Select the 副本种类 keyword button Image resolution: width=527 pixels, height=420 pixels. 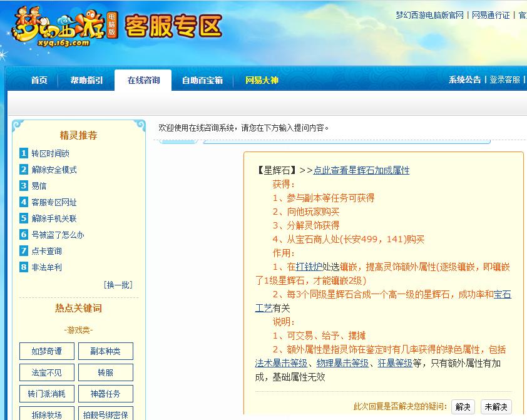tap(106, 351)
